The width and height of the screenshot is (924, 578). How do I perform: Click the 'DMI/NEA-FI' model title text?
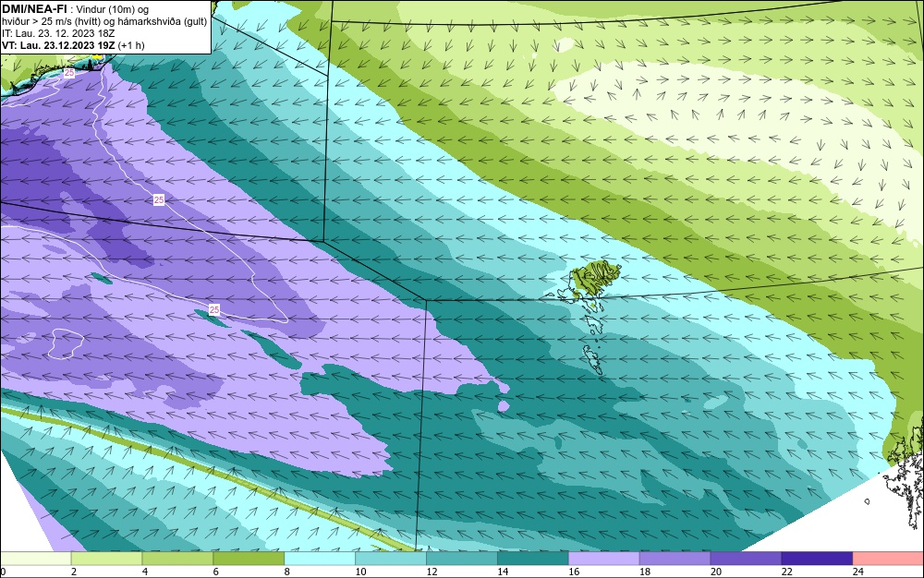click(35, 8)
